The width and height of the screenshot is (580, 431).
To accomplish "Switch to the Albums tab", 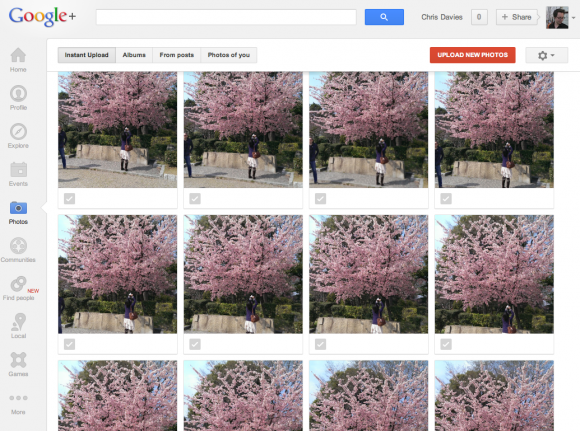I will (x=134, y=55).
